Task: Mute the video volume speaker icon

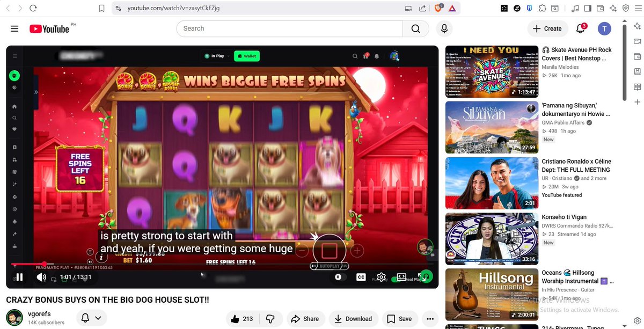Action: 41,277
